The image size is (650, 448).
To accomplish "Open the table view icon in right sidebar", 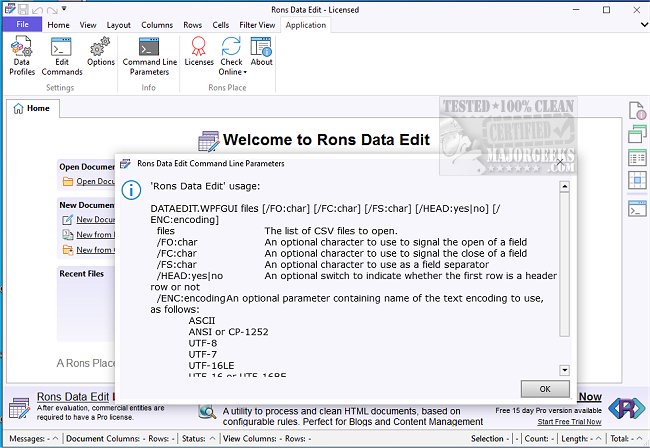I will [x=637, y=158].
